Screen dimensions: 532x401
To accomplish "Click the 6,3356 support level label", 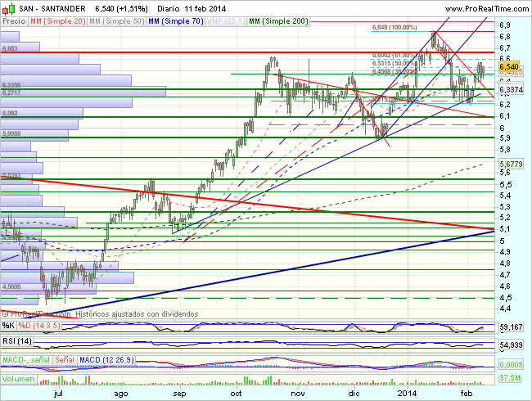I will click(x=11, y=85).
